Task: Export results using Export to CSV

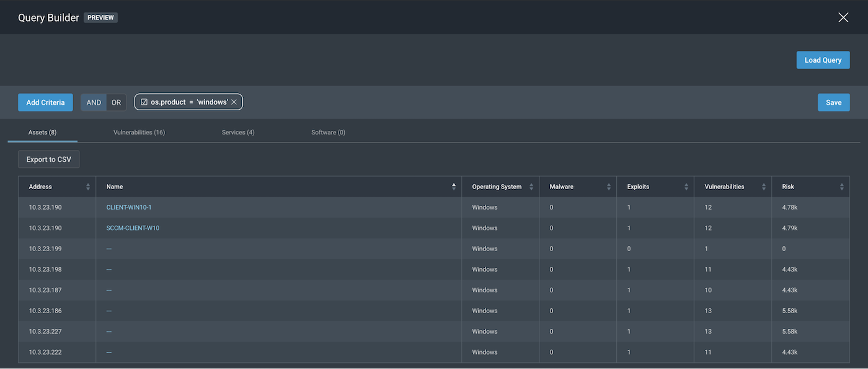Action: pyautogui.click(x=48, y=159)
